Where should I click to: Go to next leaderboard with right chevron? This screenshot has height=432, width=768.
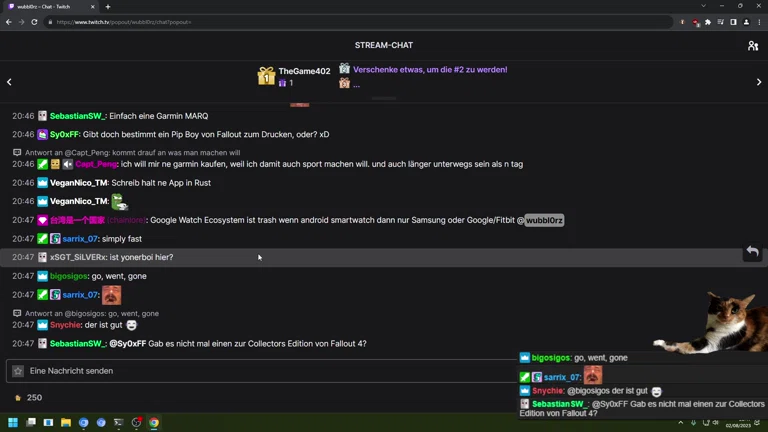pos(758,82)
